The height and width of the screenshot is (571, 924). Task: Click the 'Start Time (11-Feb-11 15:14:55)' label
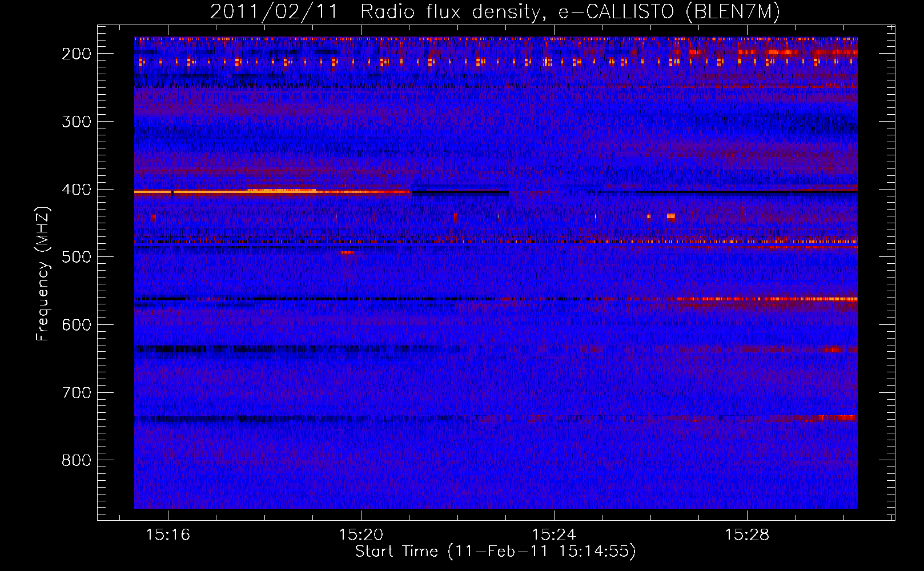495,552
